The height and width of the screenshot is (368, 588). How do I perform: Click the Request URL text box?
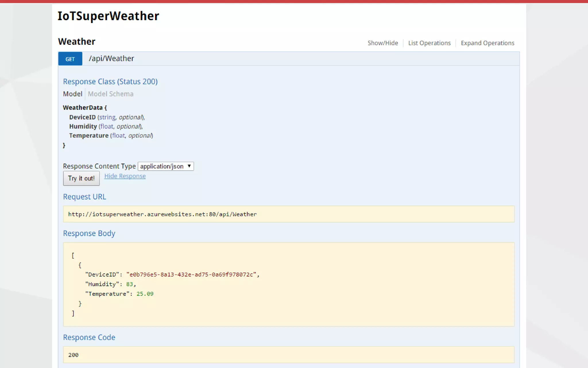pos(289,214)
